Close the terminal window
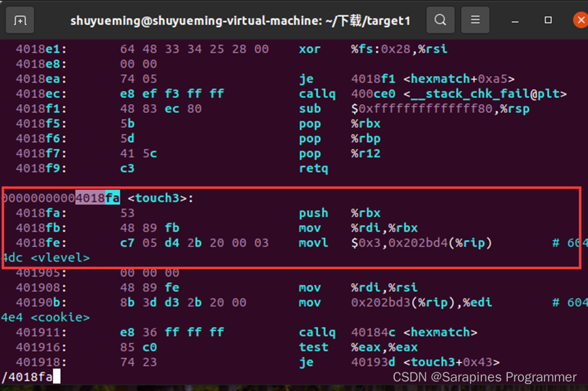 point(581,20)
